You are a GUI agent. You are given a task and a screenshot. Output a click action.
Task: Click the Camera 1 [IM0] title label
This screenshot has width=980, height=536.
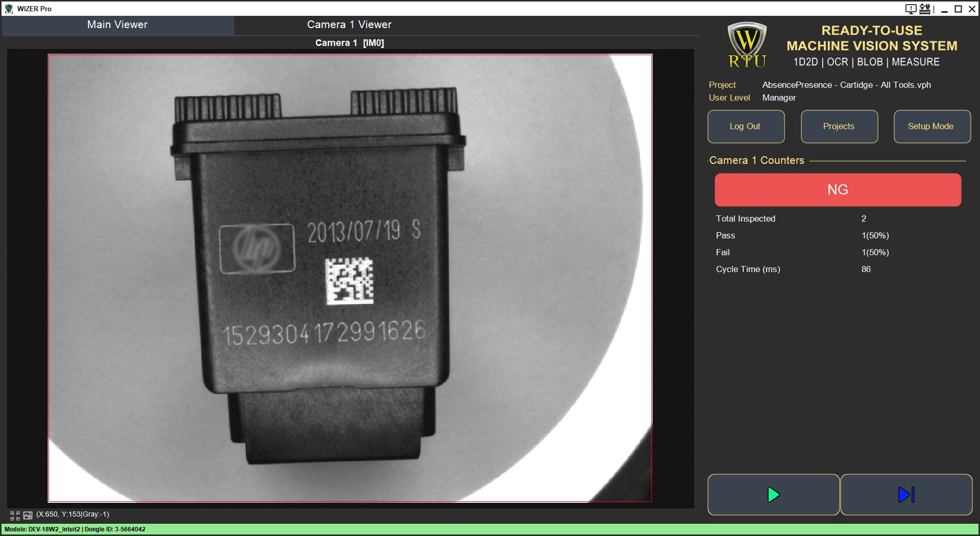350,43
